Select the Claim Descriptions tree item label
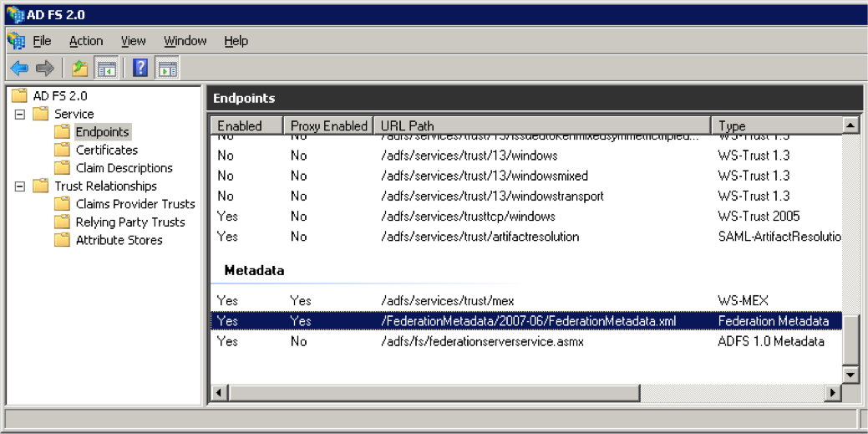The height and width of the screenshot is (434, 868). [124, 168]
